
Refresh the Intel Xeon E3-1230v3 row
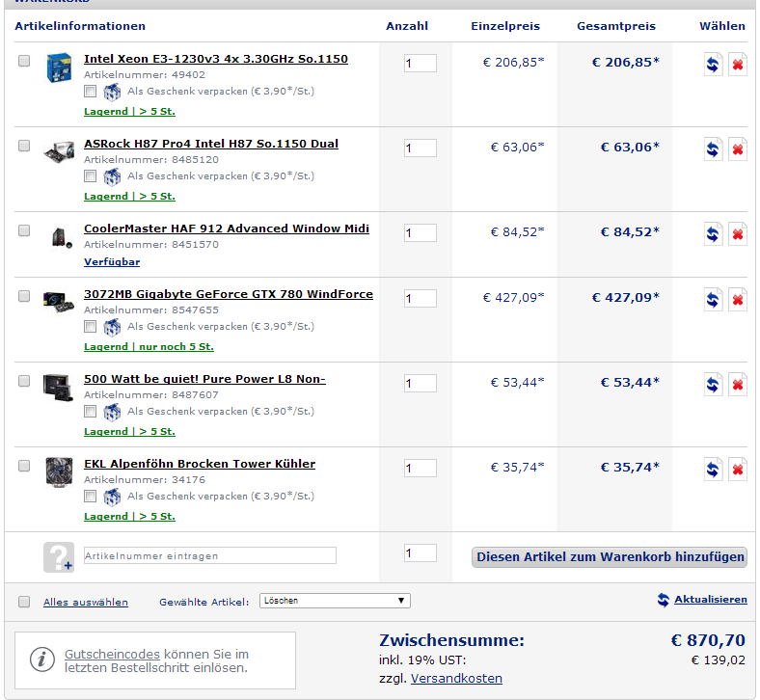pyautogui.click(x=713, y=65)
